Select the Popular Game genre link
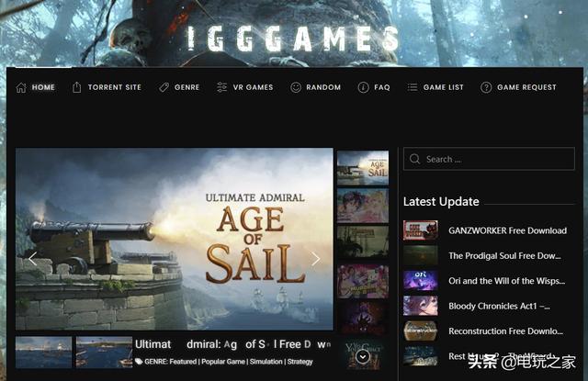 [x=223, y=362]
